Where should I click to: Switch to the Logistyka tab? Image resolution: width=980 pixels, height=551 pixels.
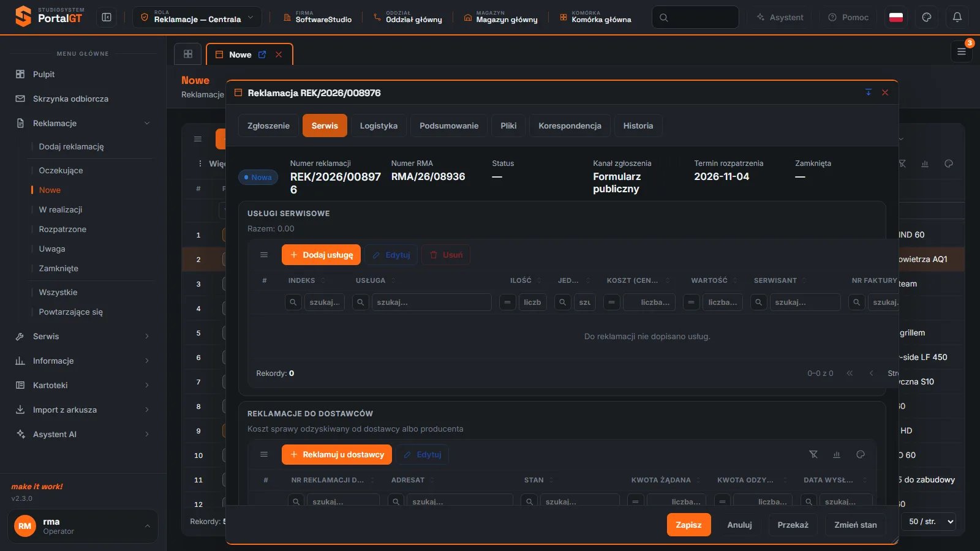coord(379,126)
